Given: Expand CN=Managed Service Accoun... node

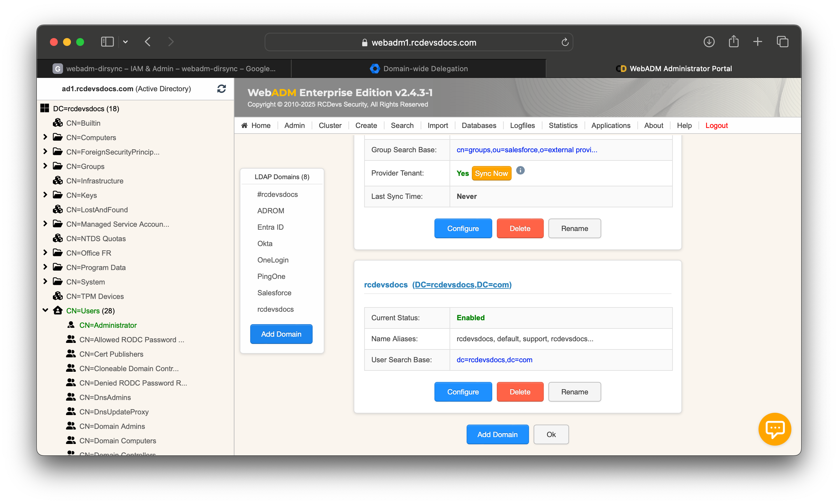Looking at the screenshot, I should point(45,223).
